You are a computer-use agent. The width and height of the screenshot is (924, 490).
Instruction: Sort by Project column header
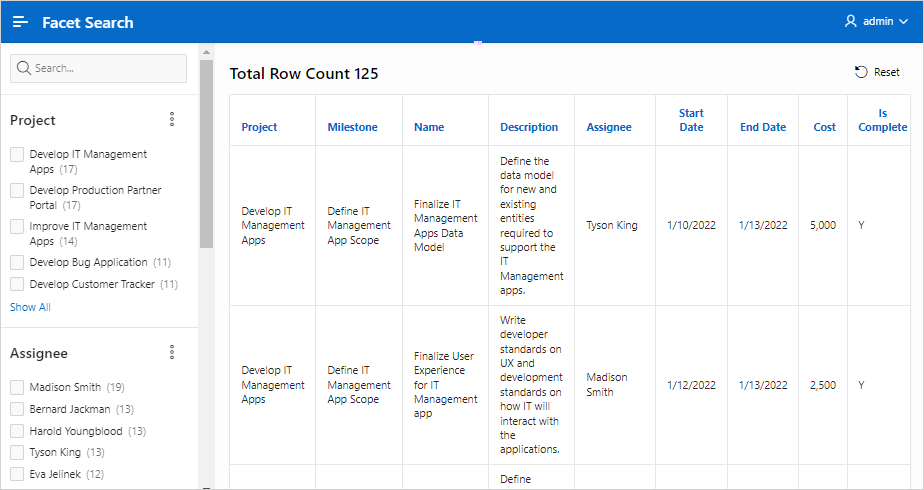pyautogui.click(x=259, y=127)
